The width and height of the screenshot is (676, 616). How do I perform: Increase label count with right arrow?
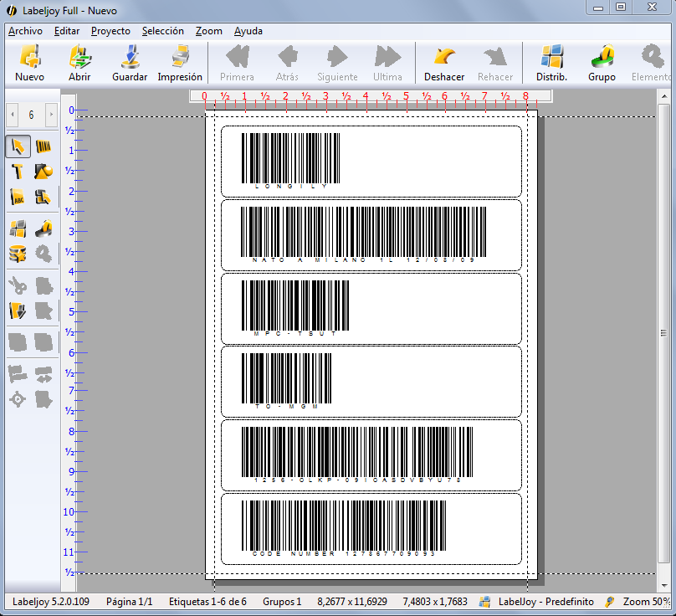[51, 115]
